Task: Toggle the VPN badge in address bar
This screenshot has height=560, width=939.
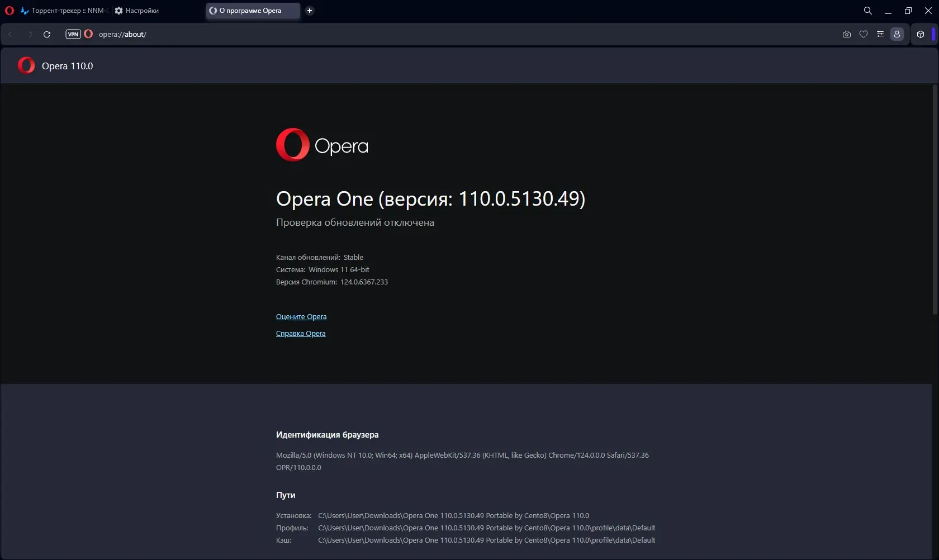Action: pos(73,34)
